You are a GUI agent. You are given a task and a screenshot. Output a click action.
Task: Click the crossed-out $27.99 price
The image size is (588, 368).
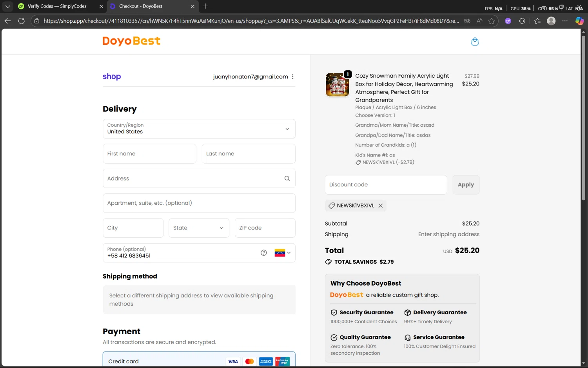pyautogui.click(x=472, y=76)
